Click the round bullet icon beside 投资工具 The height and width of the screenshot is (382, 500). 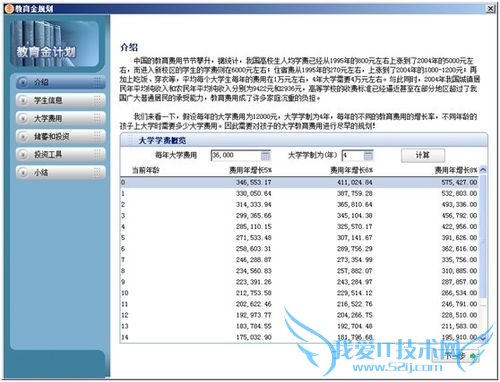click(x=23, y=154)
